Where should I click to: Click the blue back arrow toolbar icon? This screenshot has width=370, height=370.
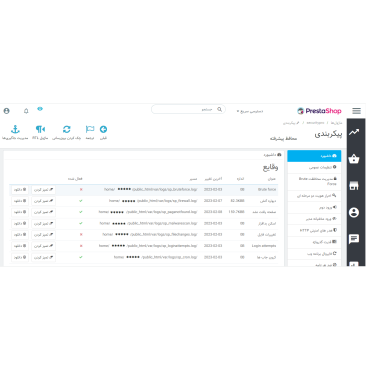coord(103,129)
